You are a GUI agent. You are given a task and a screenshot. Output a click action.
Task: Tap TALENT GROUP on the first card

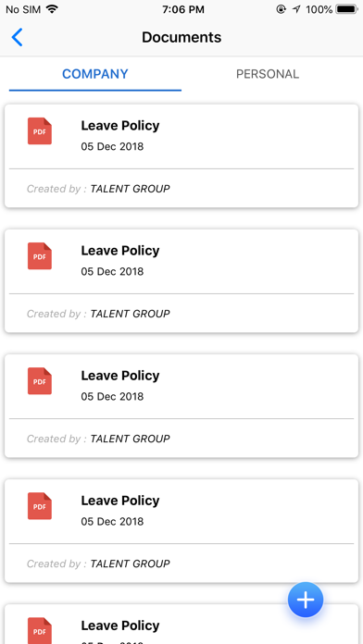pos(130,189)
